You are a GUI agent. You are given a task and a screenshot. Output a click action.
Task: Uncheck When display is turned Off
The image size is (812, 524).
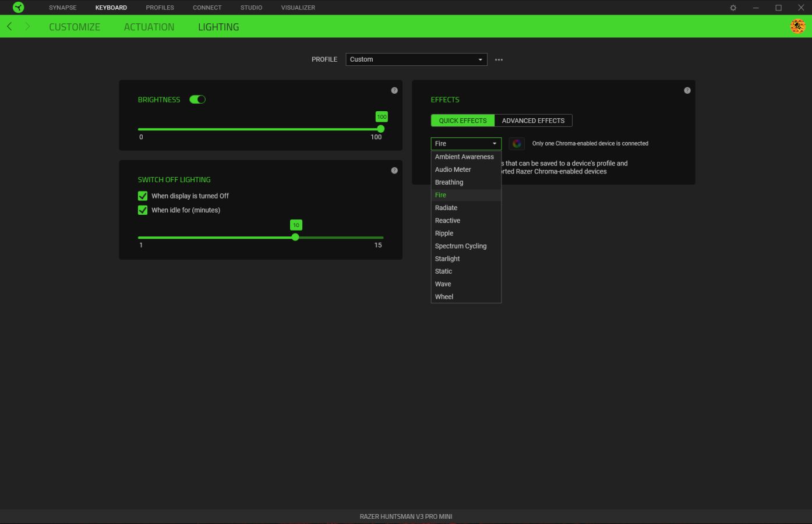point(143,196)
